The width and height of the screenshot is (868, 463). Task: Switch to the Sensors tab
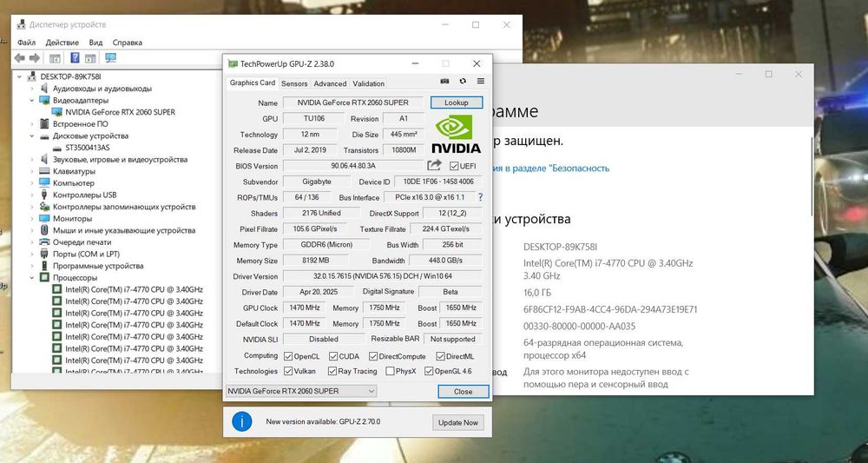(294, 83)
